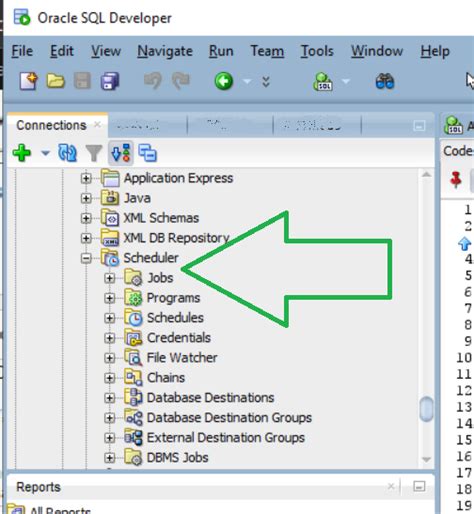Screen dimensions: 474x514
Task: Click the binoculars Find DB Object icon
Action: [x=385, y=81]
